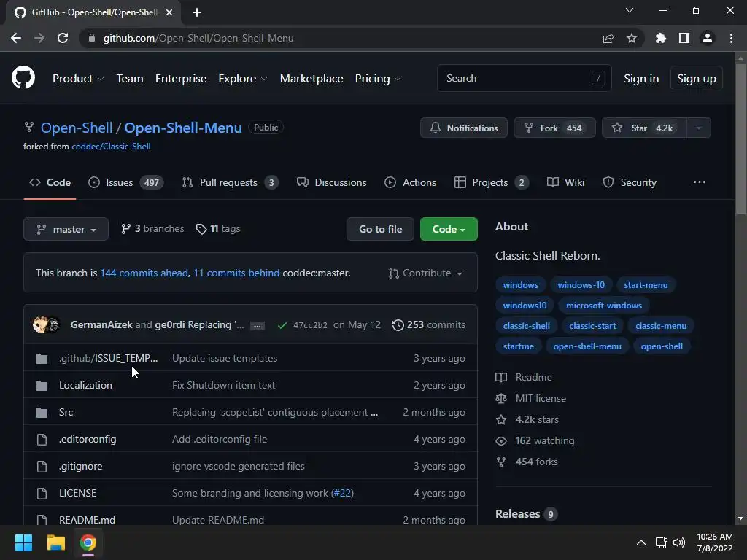View 3 branches link

[152, 229]
